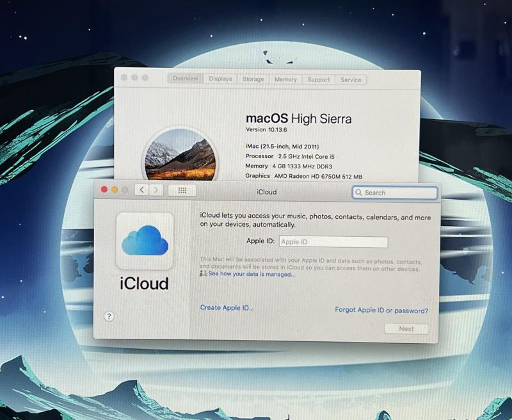
Task: Switch to Overview tab in About This Mac
Action: pyautogui.click(x=186, y=78)
